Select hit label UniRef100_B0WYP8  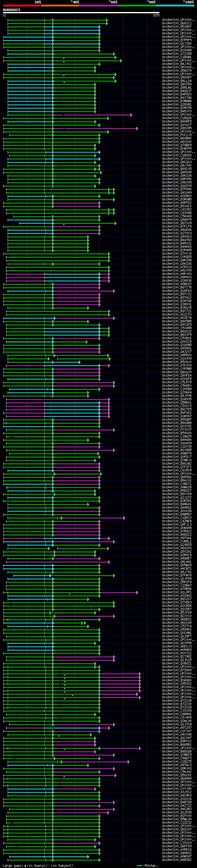point(177,149)
